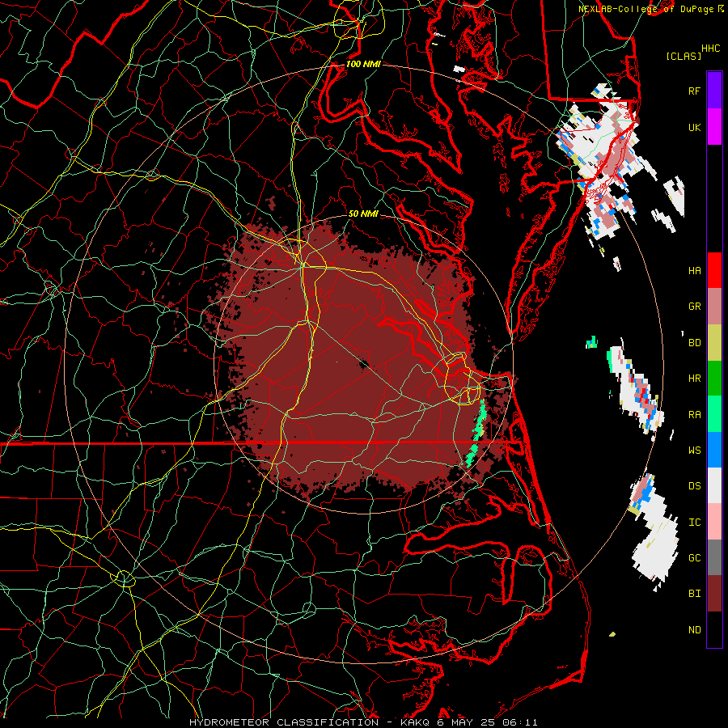The width and height of the screenshot is (728, 728).
Task: Click the WS legend label
Action: point(694,450)
